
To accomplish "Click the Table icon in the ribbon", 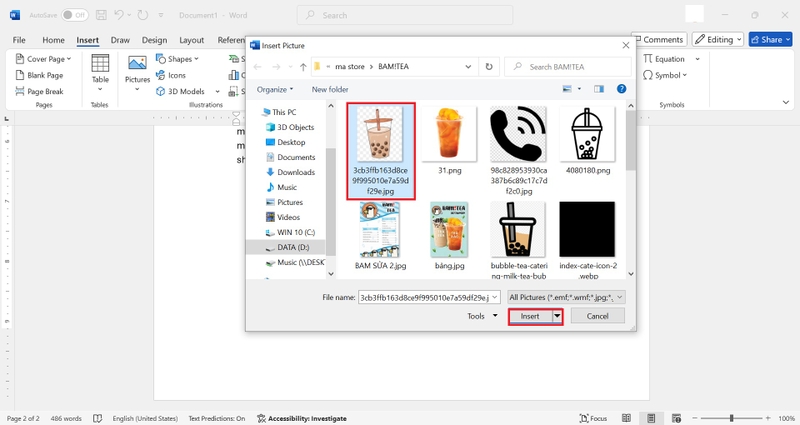I will tap(100, 63).
